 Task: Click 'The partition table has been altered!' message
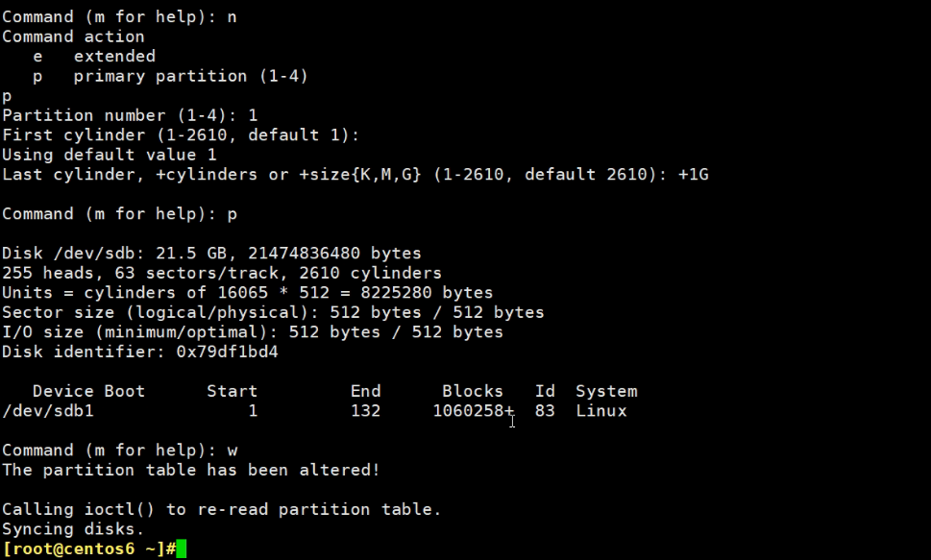tap(191, 470)
